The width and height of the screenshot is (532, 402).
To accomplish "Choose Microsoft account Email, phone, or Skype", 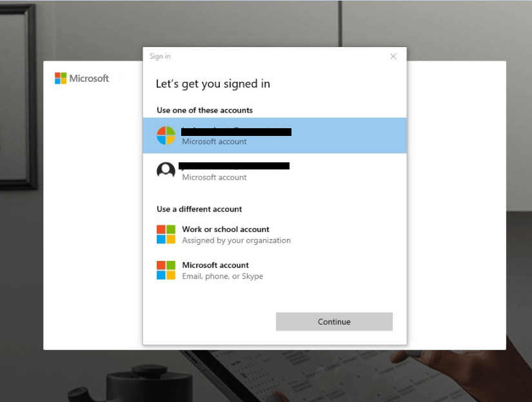I will pos(275,271).
